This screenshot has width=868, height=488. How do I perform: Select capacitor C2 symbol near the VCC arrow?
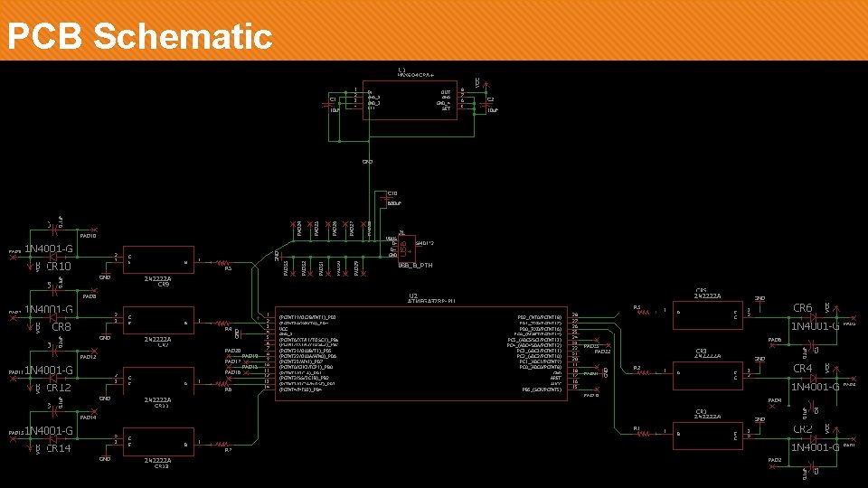[486, 105]
